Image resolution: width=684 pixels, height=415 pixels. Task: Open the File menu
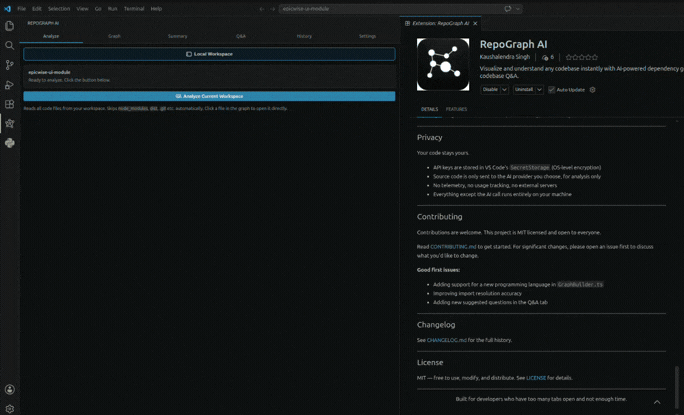(x=21, y=9)
